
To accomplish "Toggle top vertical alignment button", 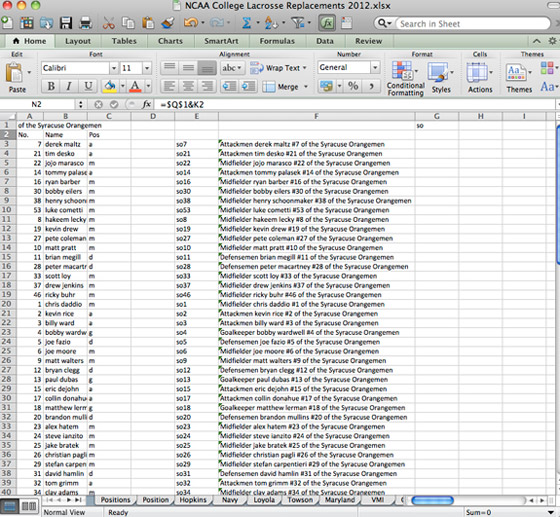I will point(170,67).
